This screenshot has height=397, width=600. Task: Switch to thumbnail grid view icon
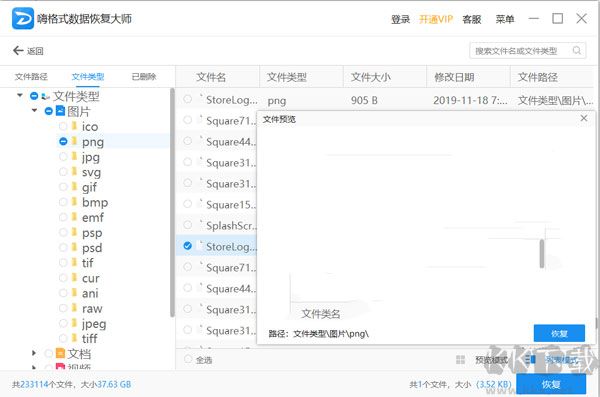tap(461, 359)
